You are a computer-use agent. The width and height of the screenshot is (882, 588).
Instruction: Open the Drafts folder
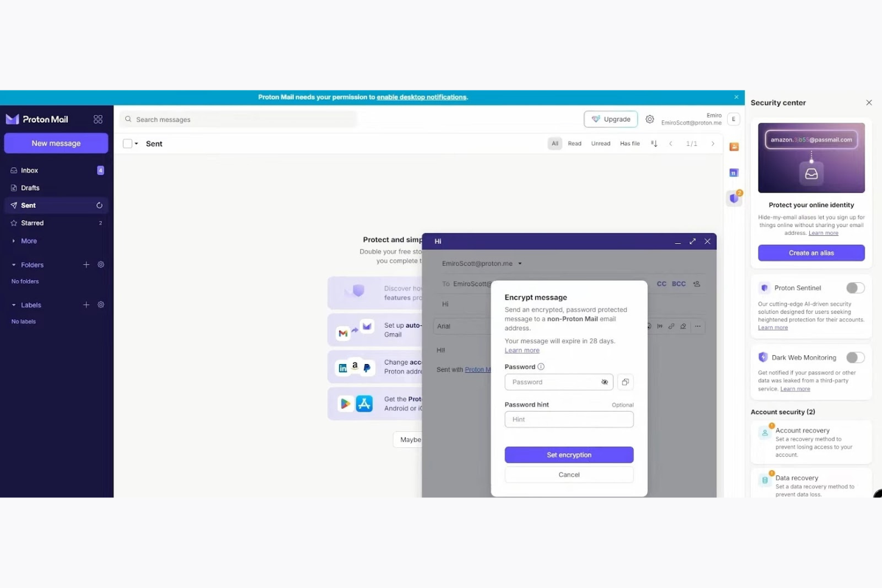pos(56,188)
